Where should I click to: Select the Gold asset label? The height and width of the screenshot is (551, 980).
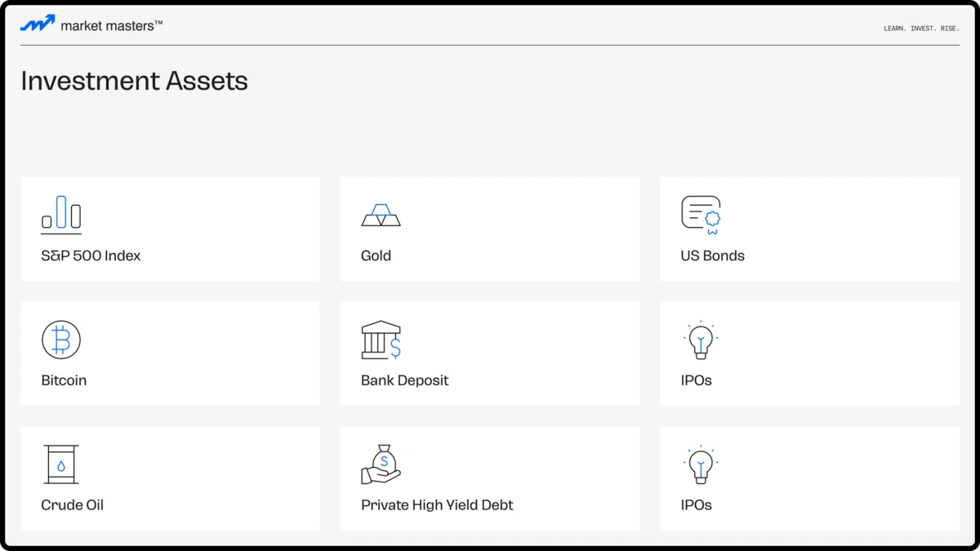click(x=376, y=256)
